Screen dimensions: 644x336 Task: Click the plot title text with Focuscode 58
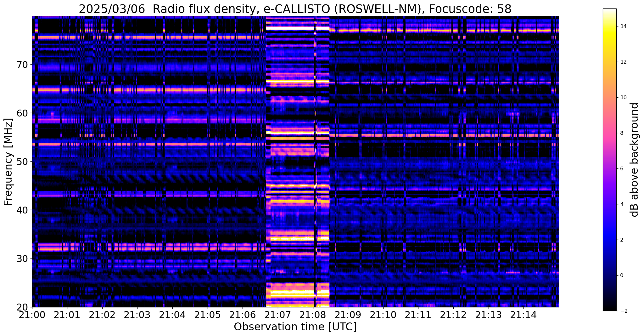pyautogui.click(x=295, y=9)
